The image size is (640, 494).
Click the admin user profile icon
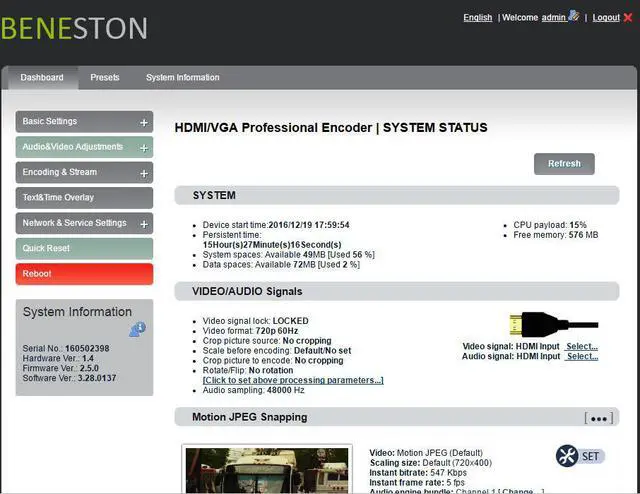(574, 16)
